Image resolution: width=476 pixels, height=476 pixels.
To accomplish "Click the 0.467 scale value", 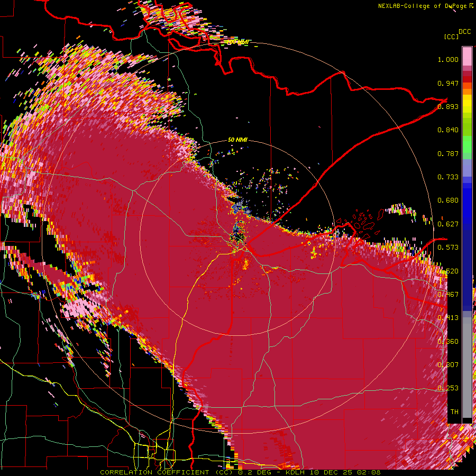I will point(448,295).
